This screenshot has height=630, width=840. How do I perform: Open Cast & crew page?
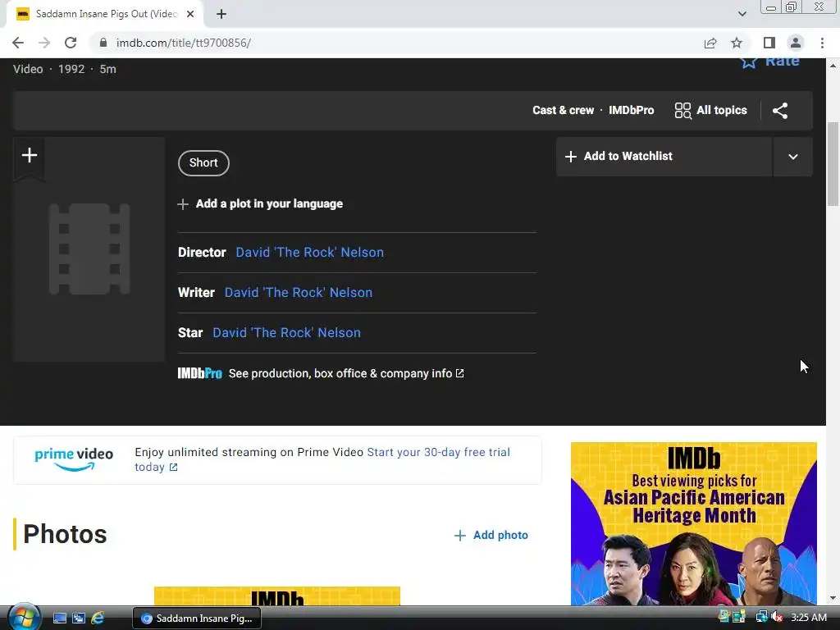(x=563, y=111)
